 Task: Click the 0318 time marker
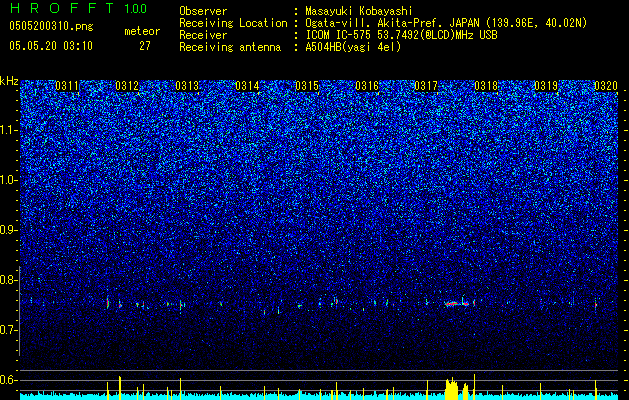(x=486, y=86)
